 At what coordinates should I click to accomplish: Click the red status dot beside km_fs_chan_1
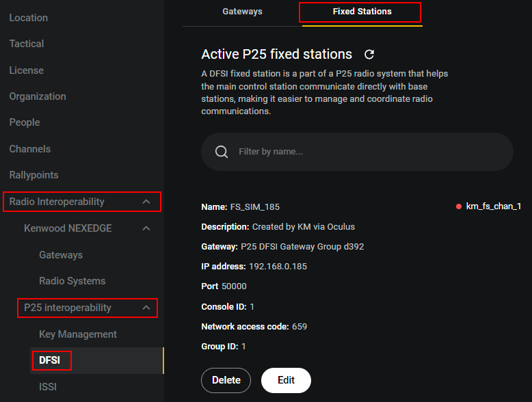point(459,206)
